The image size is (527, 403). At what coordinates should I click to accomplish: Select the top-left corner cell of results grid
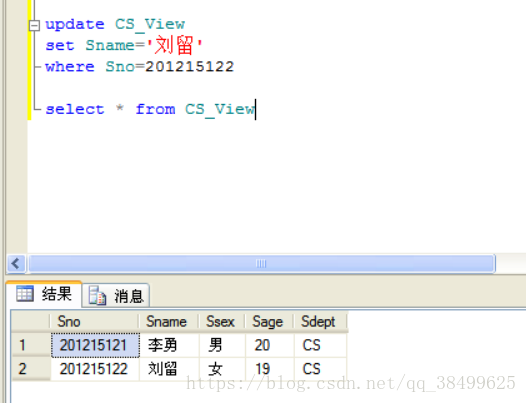pos(31,322)
